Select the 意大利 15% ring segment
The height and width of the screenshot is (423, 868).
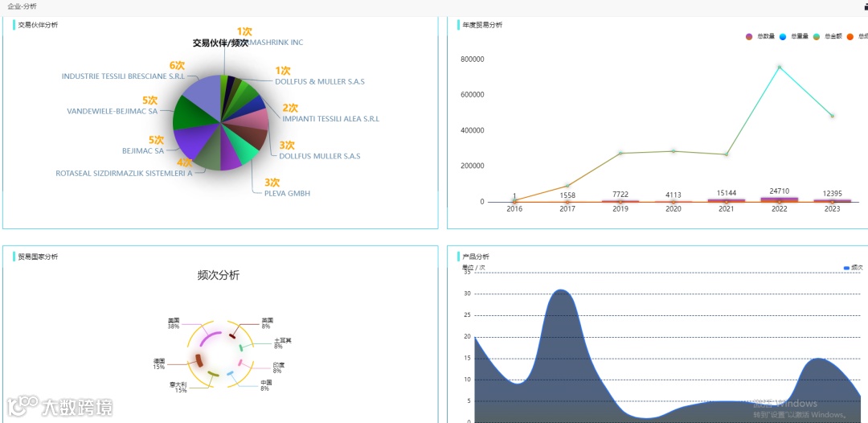(213, 375)
